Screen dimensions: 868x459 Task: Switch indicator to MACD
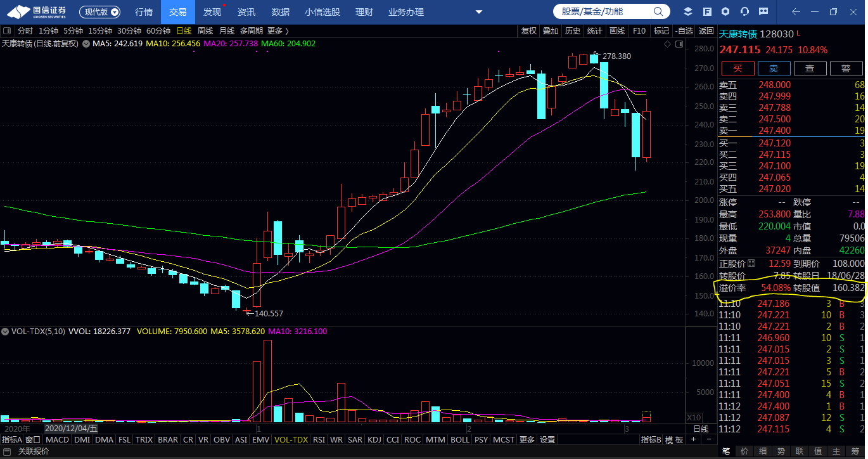point(57,439)
